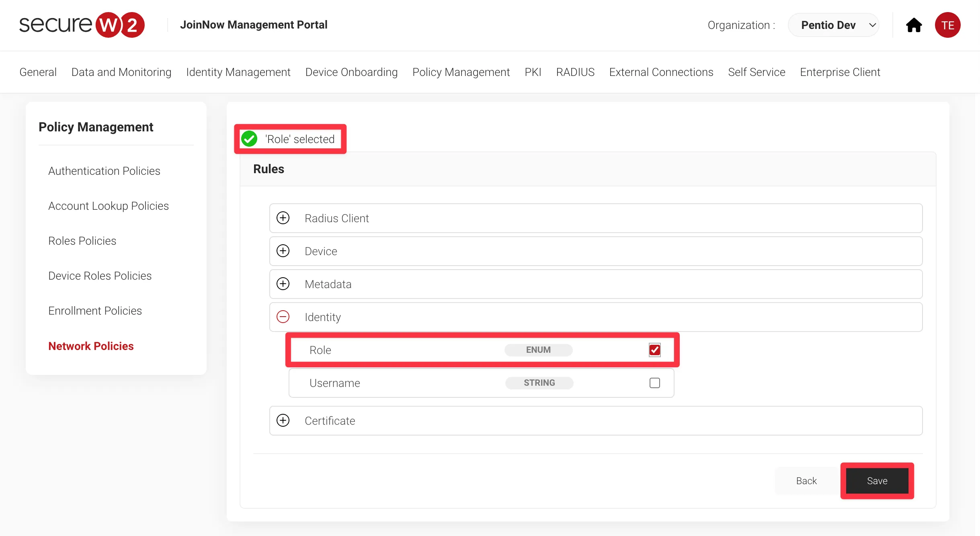Click the home icon in header
980x536 pixels.
[x=914, y=25]
